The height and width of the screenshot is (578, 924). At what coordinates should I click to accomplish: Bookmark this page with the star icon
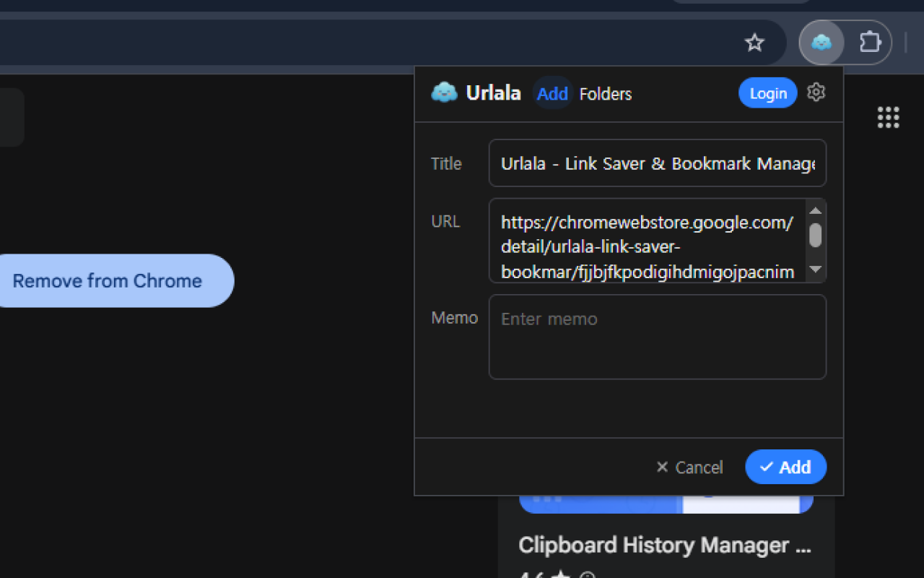click(x=754, y=43)
